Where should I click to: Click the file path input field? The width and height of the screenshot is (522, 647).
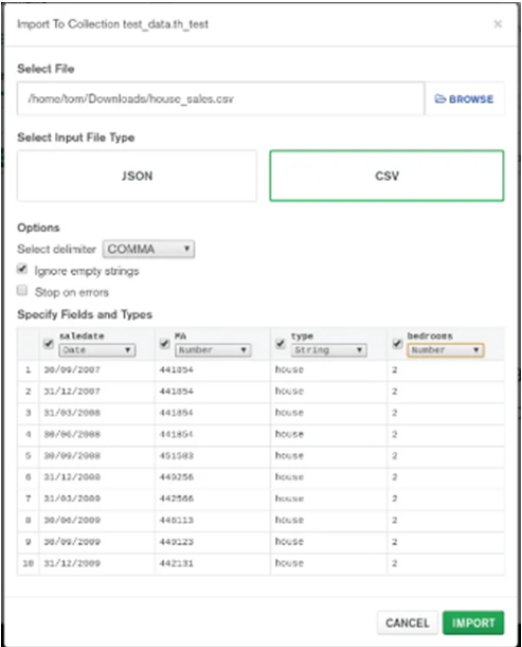[x=221, y=99]
